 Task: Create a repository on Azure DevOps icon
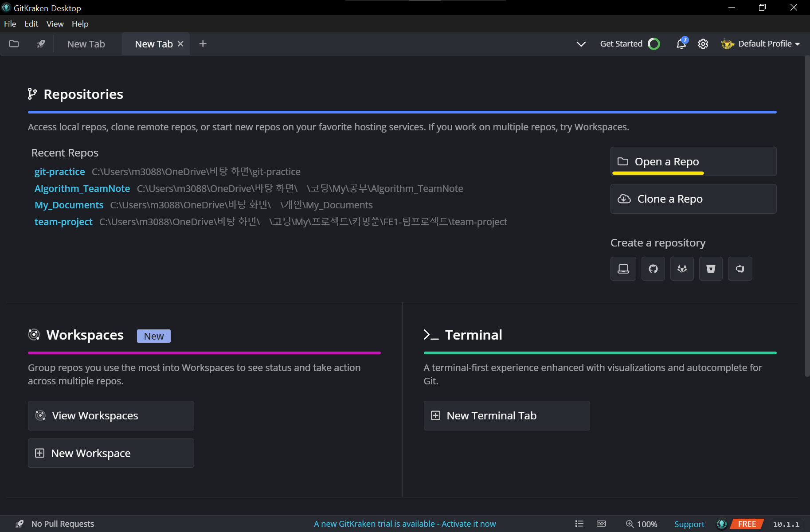pos(740,269)
